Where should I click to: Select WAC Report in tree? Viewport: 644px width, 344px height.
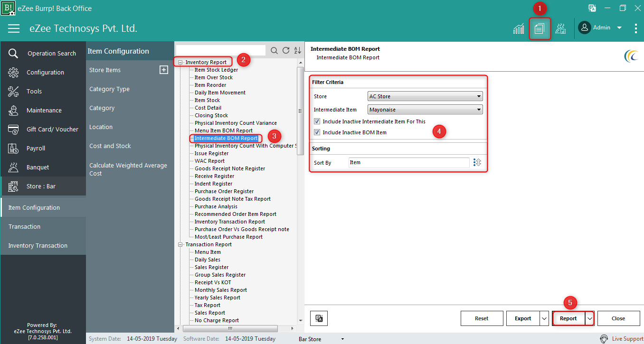tap(209, 161)
